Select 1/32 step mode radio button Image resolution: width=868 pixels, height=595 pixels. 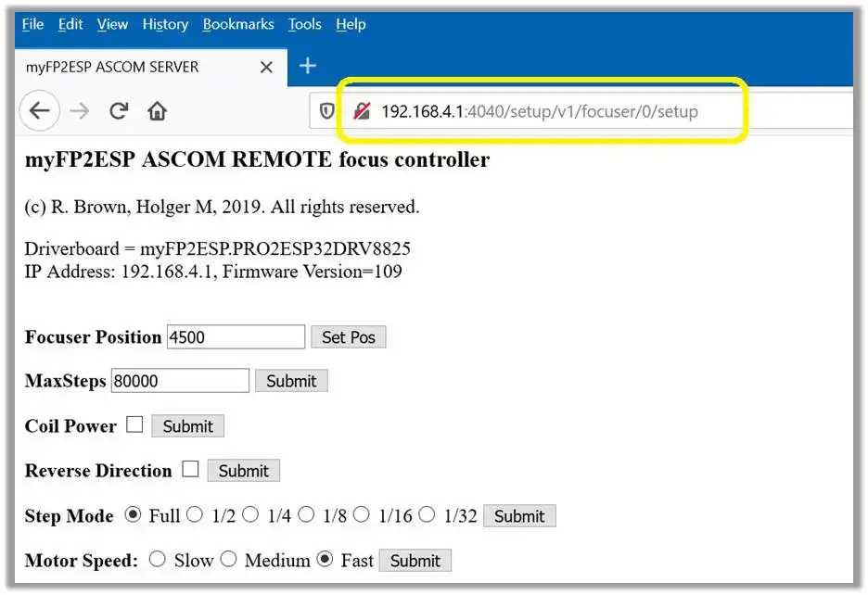point(427,514)
